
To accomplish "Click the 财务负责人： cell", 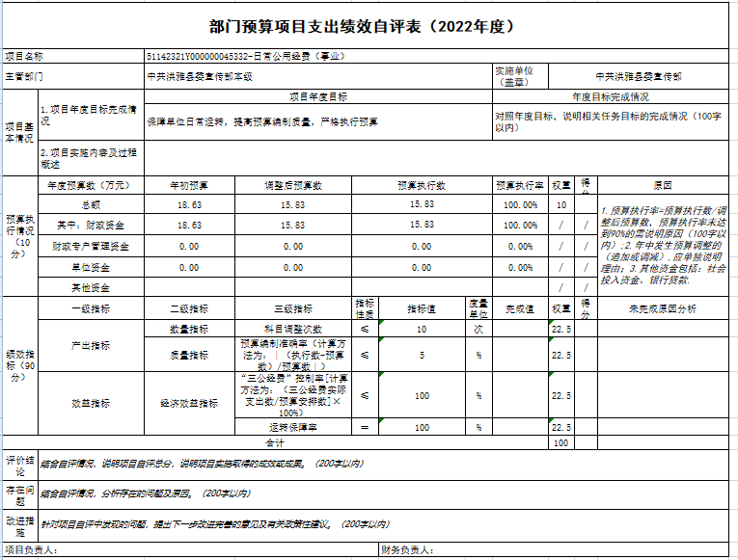I will point(554,549).
